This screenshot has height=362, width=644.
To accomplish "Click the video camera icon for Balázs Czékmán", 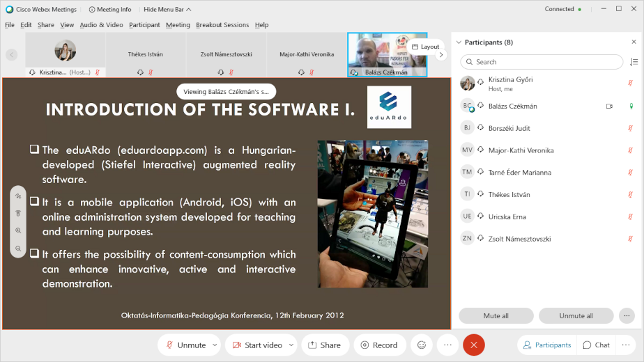I will pos(609,107).
